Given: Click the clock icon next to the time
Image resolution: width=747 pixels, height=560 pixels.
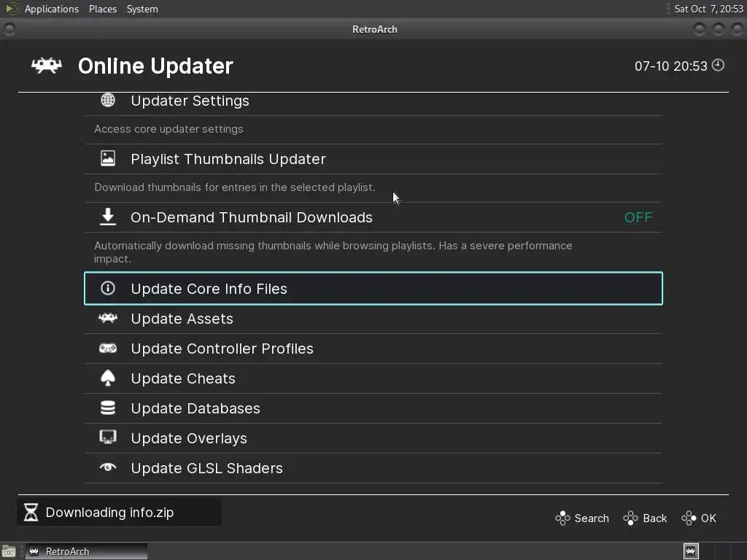Looking at the screenshot, I should (x=718, y=65).
